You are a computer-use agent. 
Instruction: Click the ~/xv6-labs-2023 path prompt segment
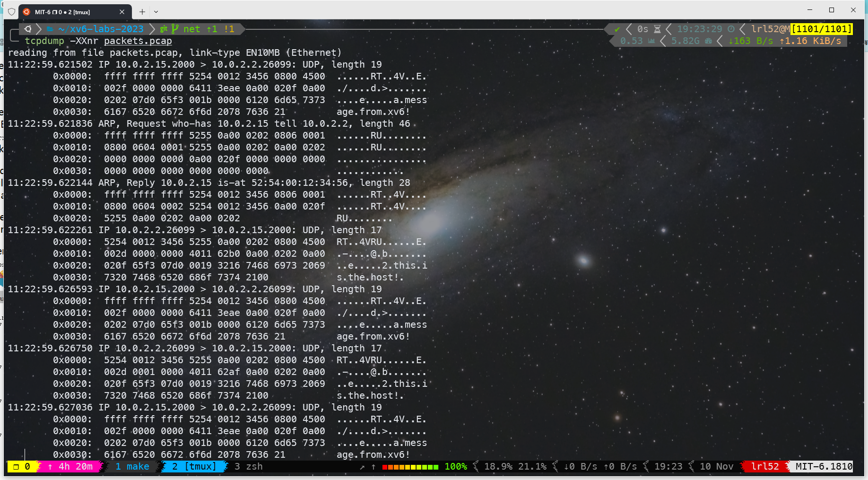pos(101,29)
